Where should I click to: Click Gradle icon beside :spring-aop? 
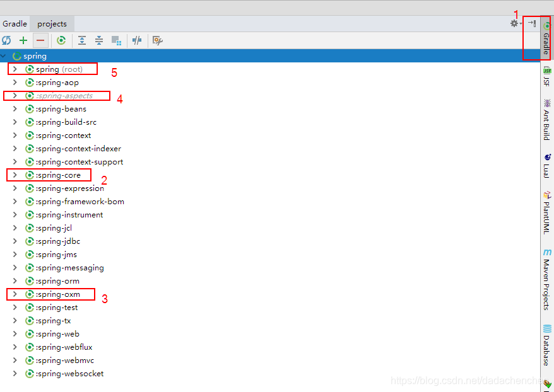[x=30, y=83]
